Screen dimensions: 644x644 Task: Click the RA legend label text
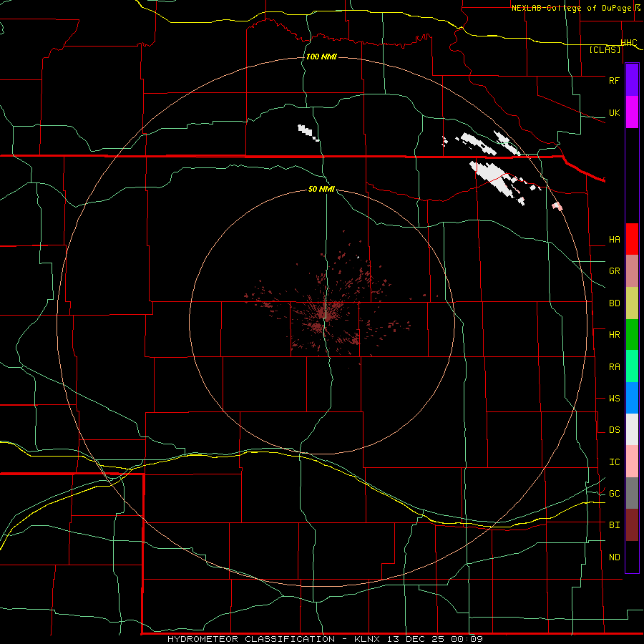click(614, 367)
